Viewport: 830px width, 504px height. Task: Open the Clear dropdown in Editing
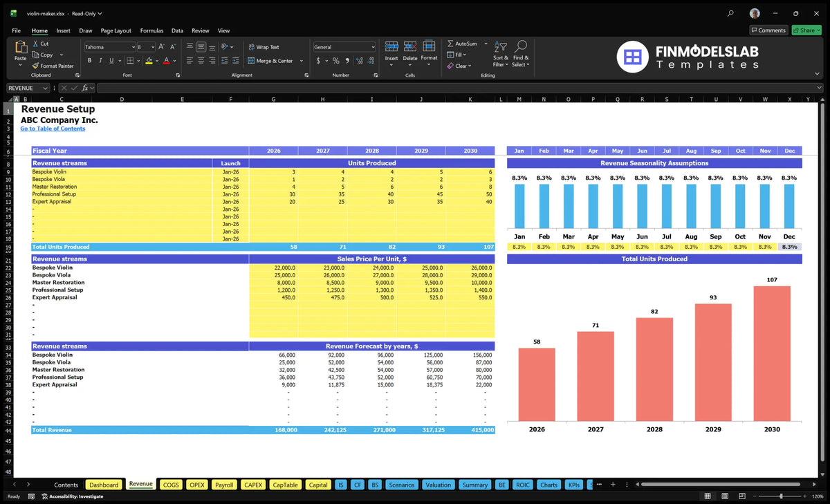459,66
